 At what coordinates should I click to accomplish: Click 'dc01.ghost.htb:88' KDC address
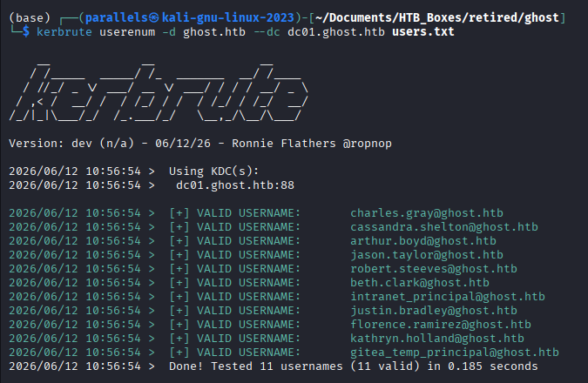[x=235, y=185]
